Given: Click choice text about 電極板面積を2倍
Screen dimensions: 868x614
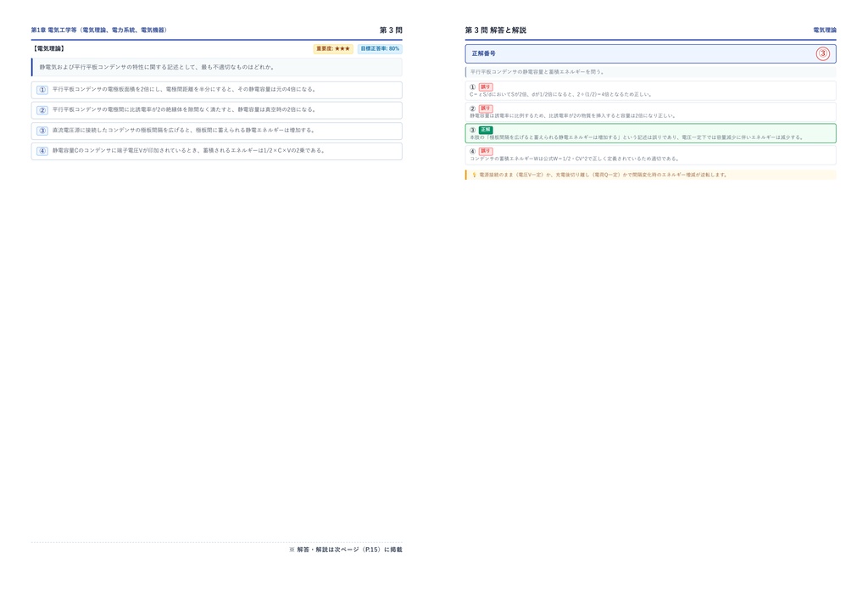Looking at the screenshot, I should [x=184, y=89].
